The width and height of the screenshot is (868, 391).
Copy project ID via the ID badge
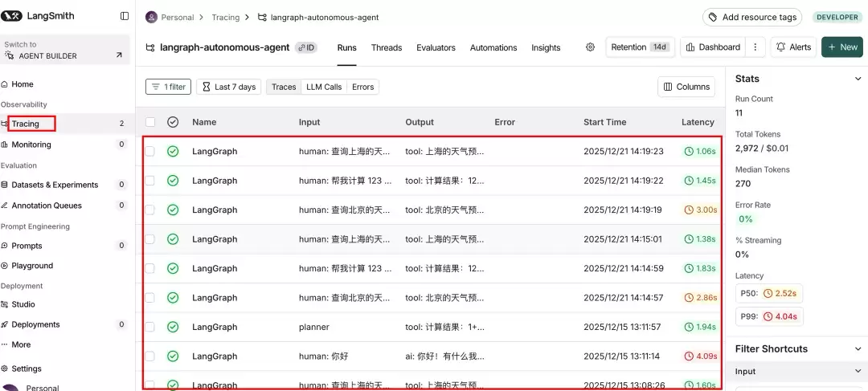[305, 47]
